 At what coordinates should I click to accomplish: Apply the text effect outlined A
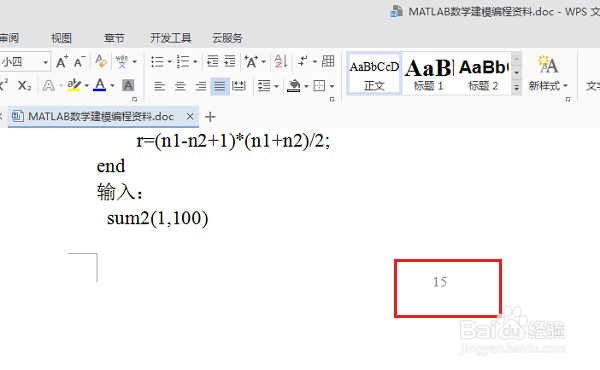(49, 86)
